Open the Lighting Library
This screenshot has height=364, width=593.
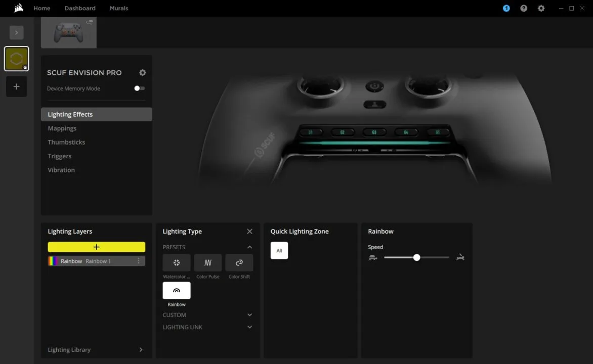pos(96,349)
